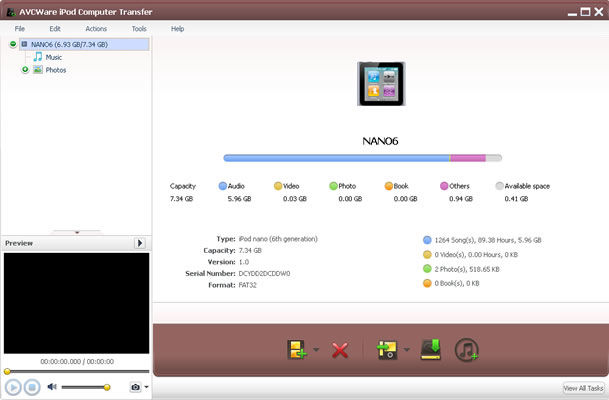Click the Photos picture icon
The height and width of the screenshot is (400, 609).
(x=38, y=70)
